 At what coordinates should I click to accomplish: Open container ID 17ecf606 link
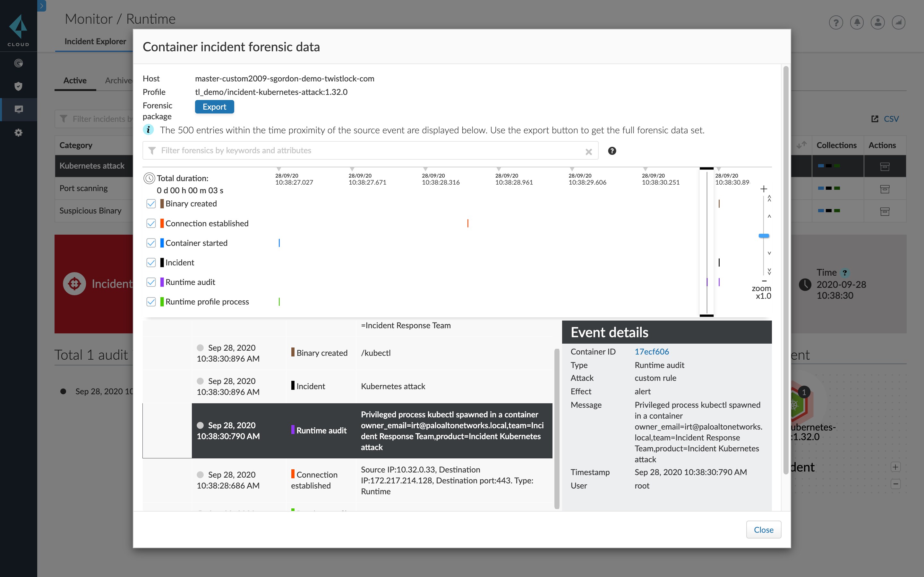click(x=651, y=351)
